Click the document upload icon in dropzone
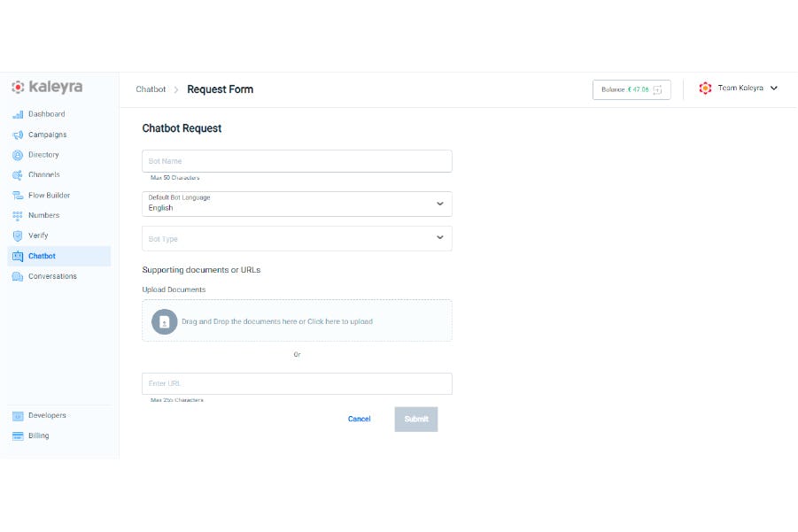Viewport: 798px width, 532px height. (164, 321)
